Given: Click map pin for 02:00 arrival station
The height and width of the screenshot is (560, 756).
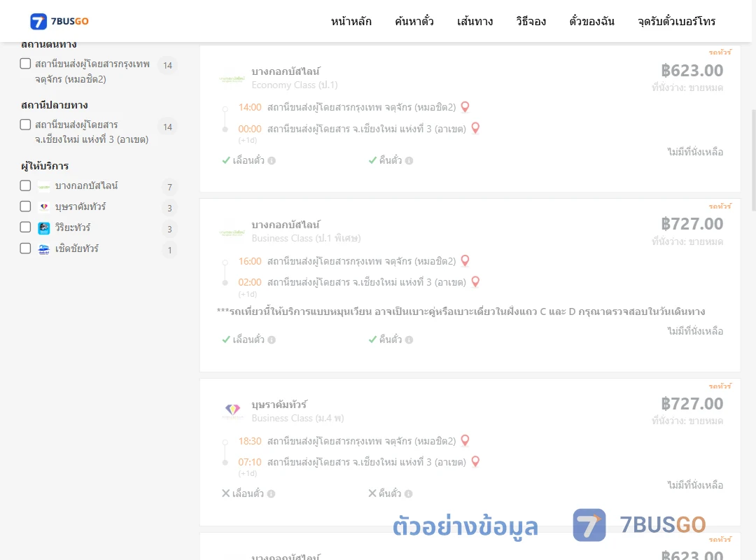Looking at the screenshot, I should coord(475,281).
